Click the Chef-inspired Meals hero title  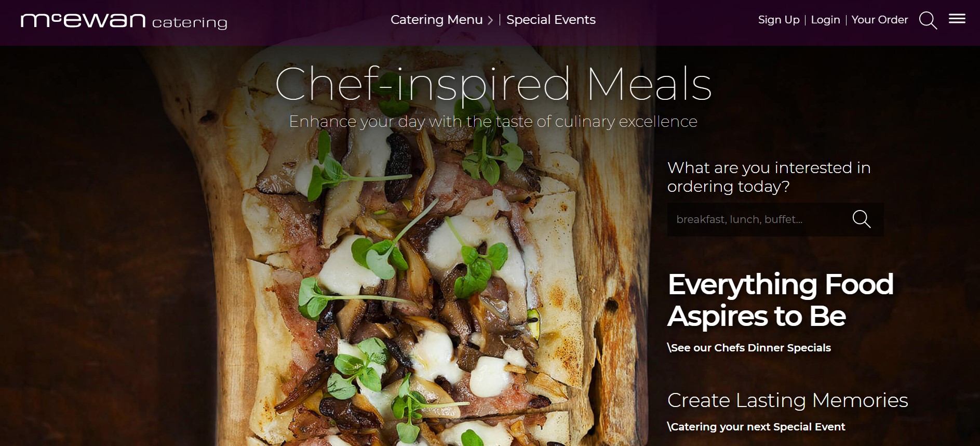click(493, 84)
